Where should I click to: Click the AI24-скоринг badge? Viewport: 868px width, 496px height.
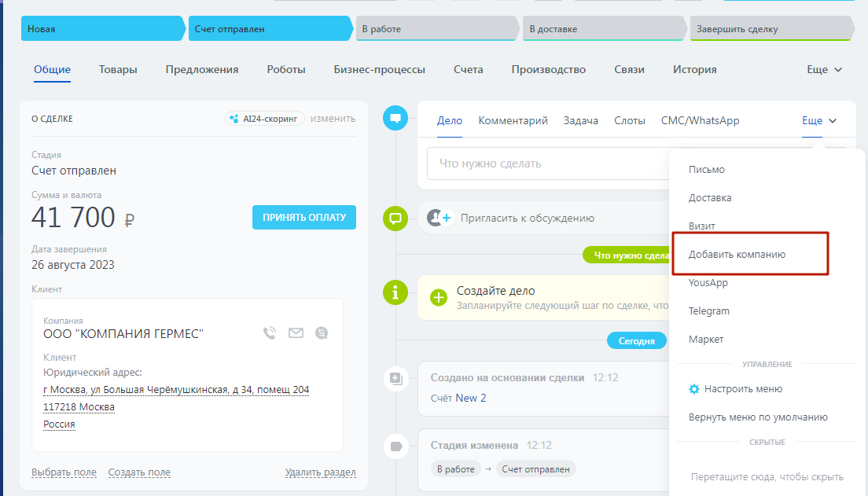pos(264,119)
